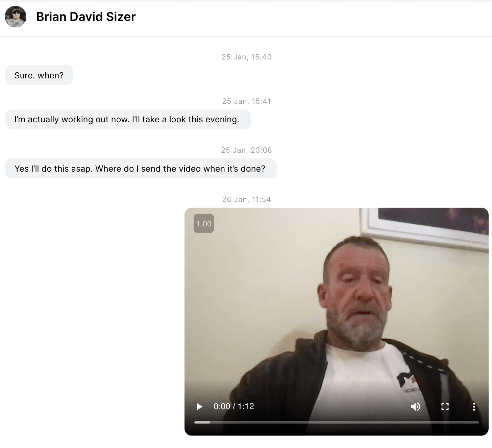Seek to the middle of video timeline

click(x=337, y=422)
